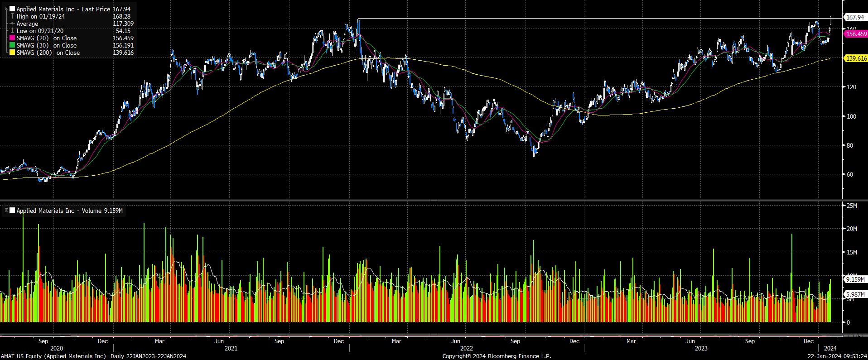Click the 9.159M volume axis tag
Screen dimensions: 868x360
point(856,279)
